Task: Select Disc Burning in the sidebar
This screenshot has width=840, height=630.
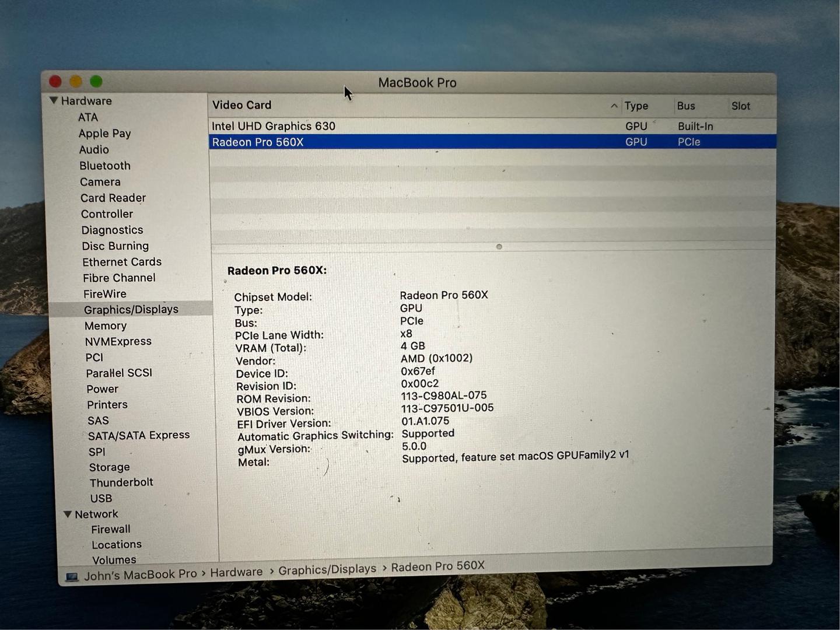Action: click(x=116, y=246)
